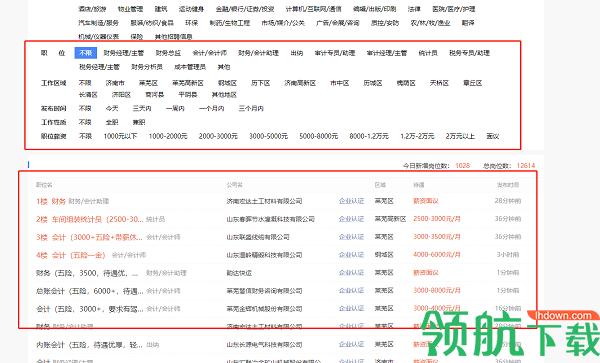
Task: Choose 天桥区 as work area
Action: pyautogui.click(x=439, y=83)
